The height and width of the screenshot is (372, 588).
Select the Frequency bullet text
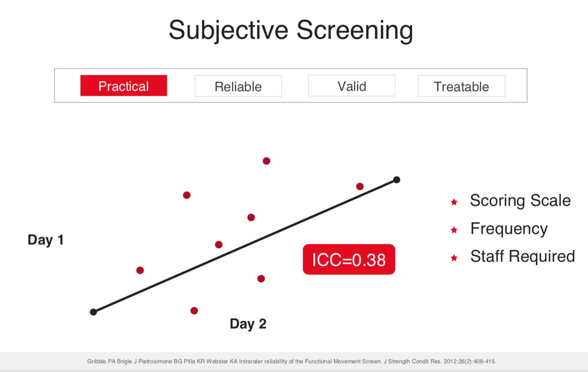pyautogui.click(x=509, y=229)
